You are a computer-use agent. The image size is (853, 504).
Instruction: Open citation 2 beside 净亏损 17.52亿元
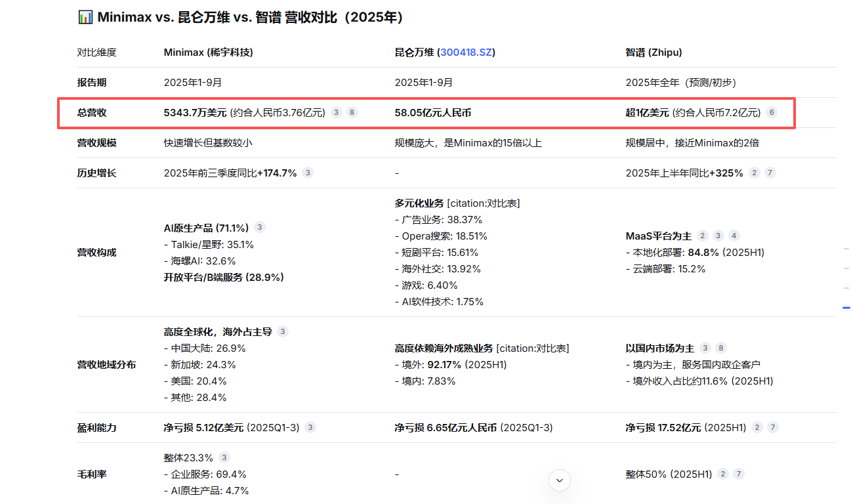point(757,427)
